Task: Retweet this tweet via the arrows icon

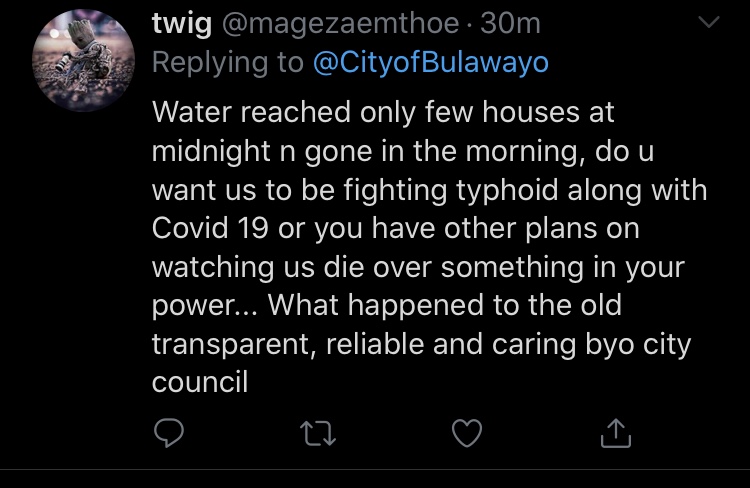Action: tap(316, 432)
